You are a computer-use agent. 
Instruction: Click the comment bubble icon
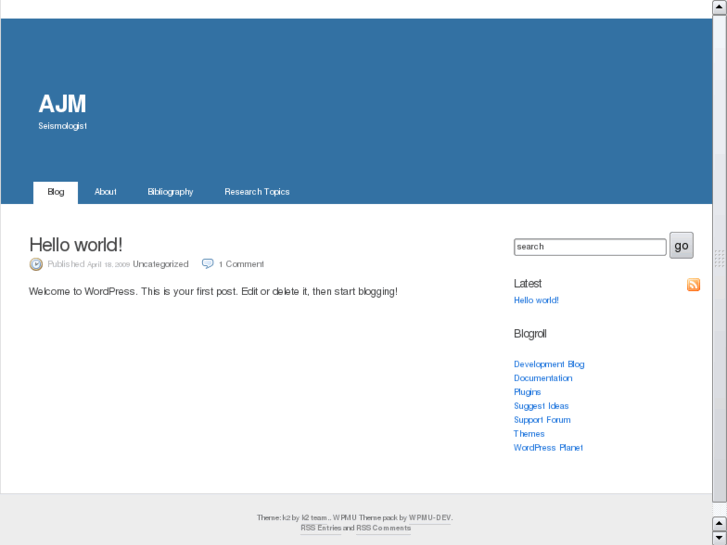pyautogui.click(x=207, y=263)
